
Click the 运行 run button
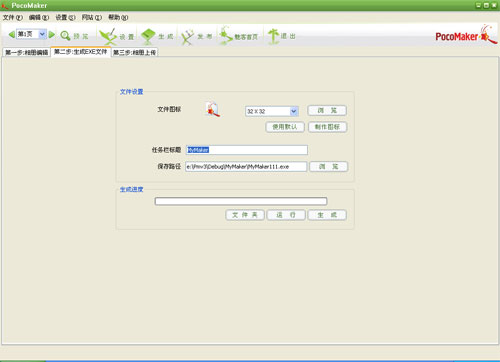(286, 215)
